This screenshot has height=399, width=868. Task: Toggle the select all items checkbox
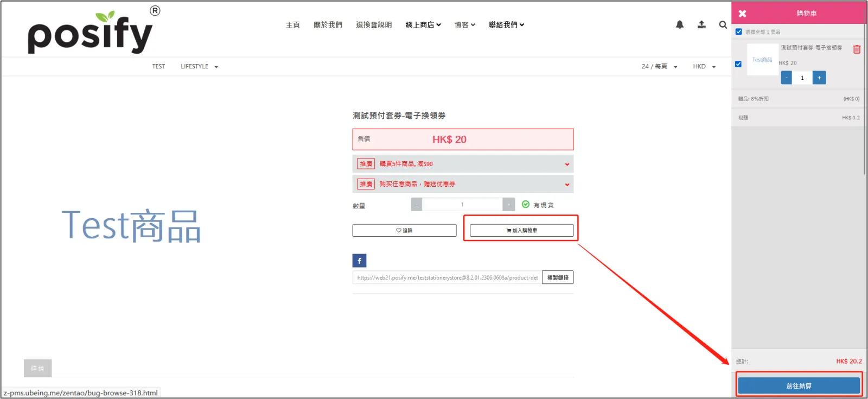(x=738, y=31)
